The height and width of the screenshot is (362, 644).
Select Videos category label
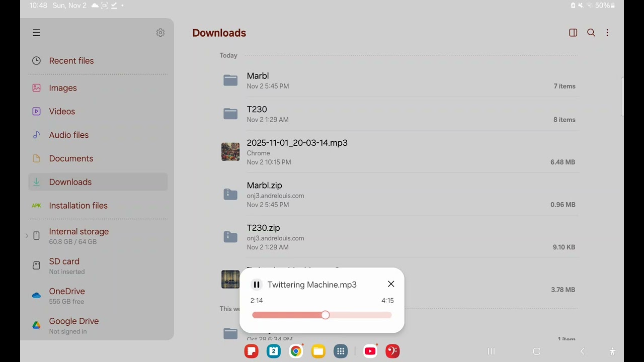click(62, 112)
